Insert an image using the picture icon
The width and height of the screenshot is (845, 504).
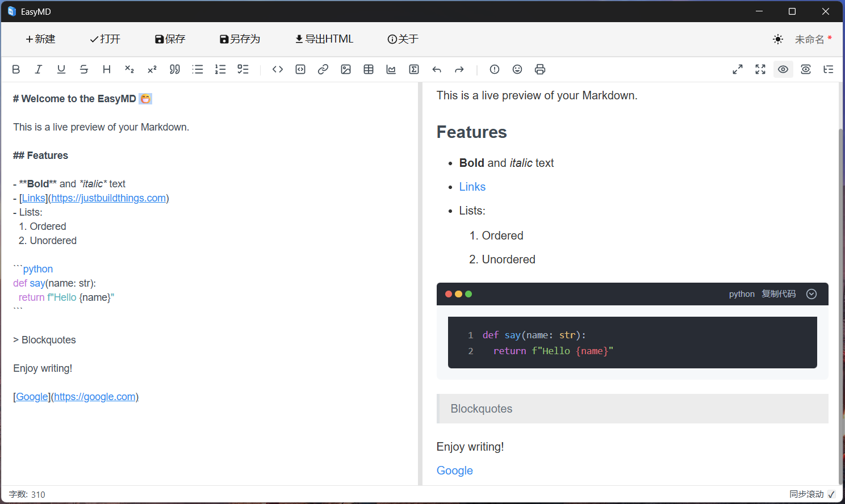pos(346,69)
